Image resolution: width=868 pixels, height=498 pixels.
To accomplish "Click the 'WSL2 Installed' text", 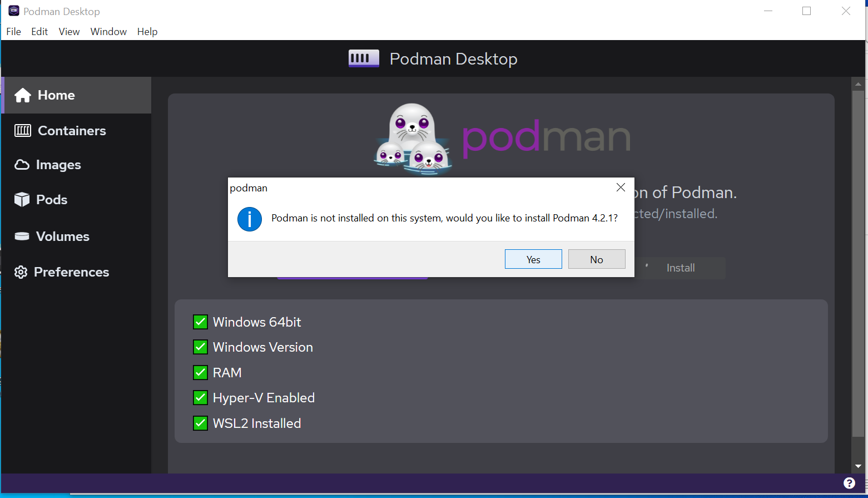I will point(257,423).
